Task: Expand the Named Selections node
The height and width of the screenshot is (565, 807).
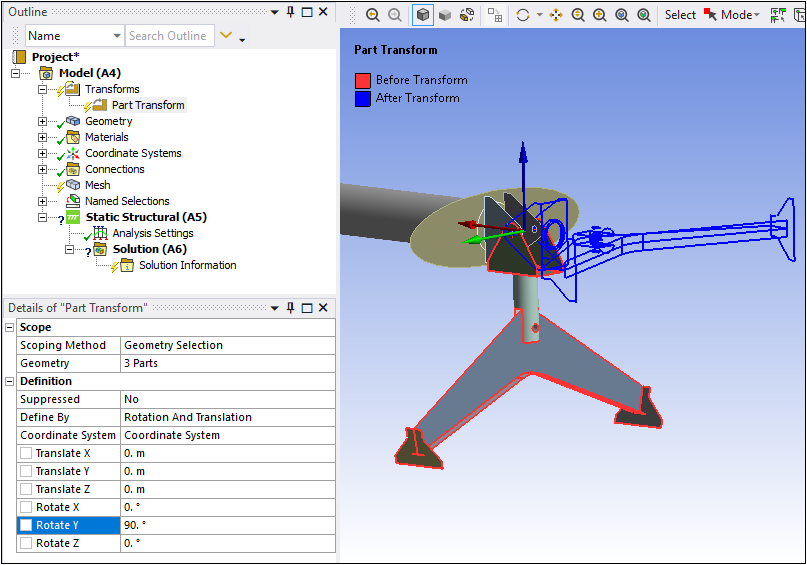Action: click(x=42, y=201)
